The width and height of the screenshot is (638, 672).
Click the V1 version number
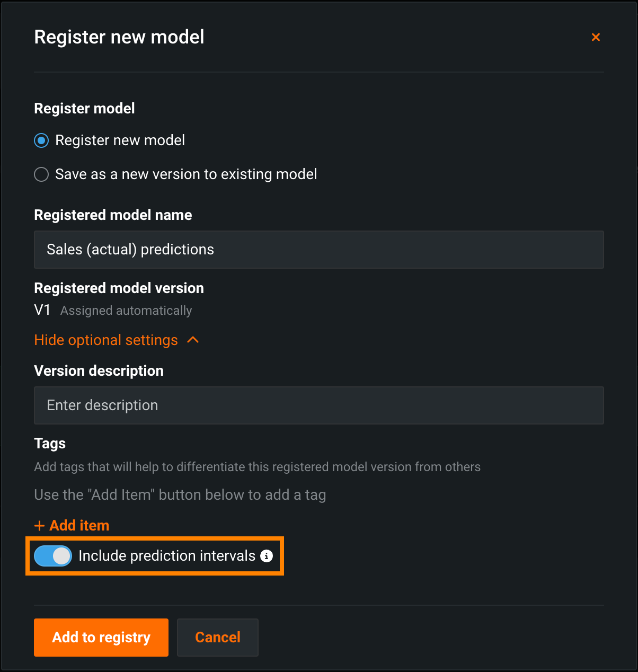coord(42,310)
